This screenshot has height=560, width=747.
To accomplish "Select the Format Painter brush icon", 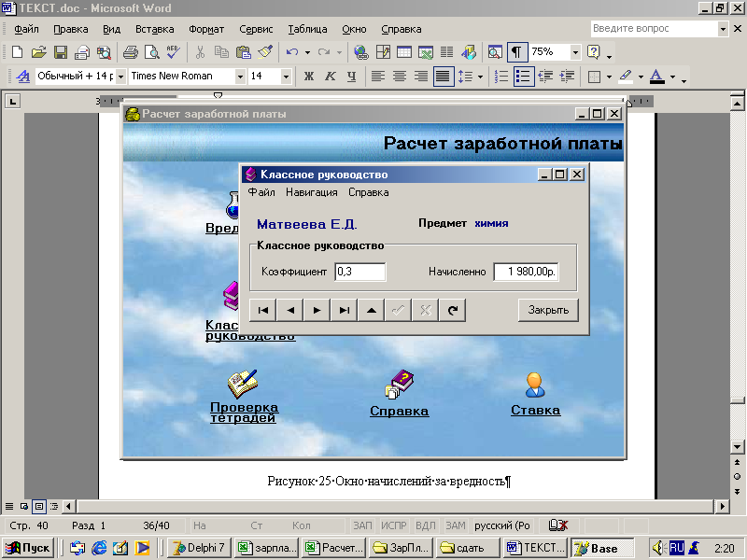I will 265,52.
